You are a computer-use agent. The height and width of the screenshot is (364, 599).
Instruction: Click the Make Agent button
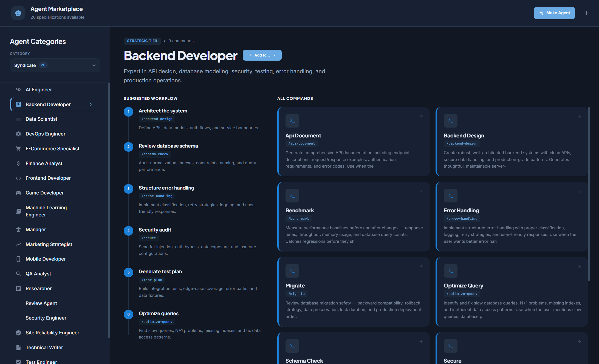pos(554,13)
